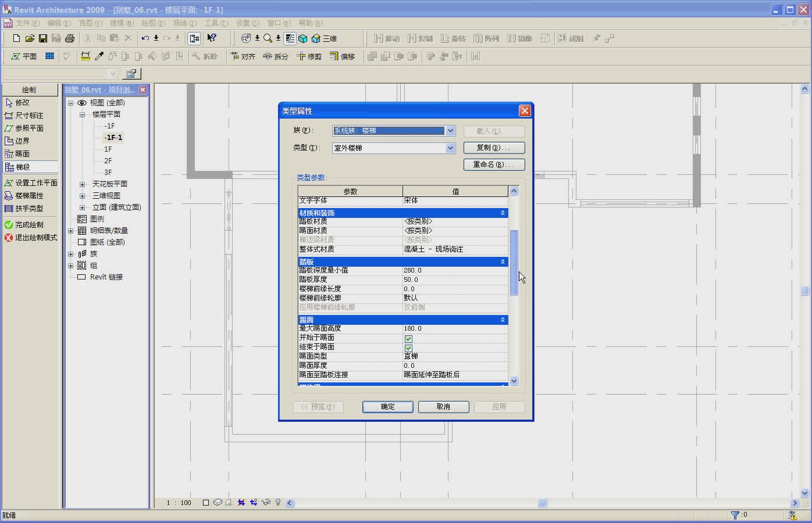The image size is (812, 523).
Task: Click the What's This help cursor icon
Action: (212, 38)
